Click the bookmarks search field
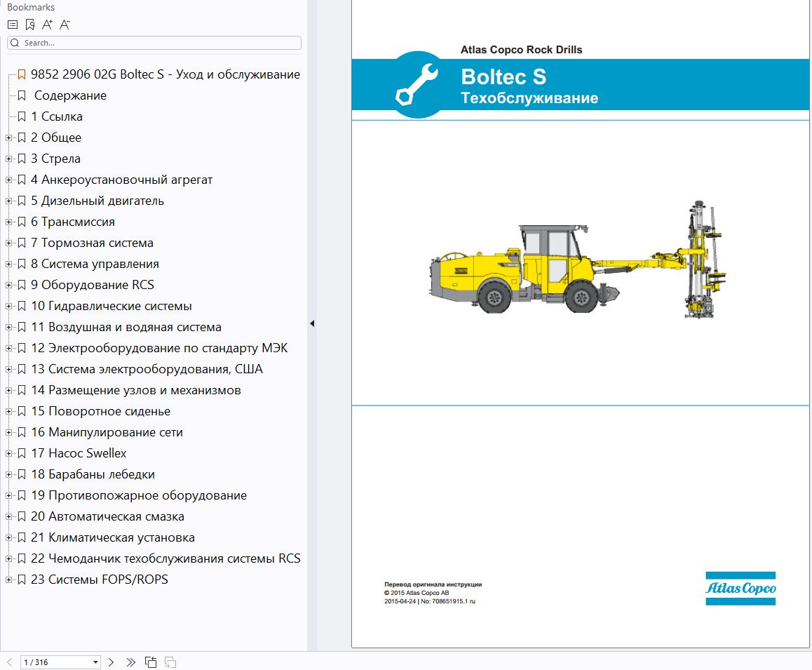 coord(154,43)
